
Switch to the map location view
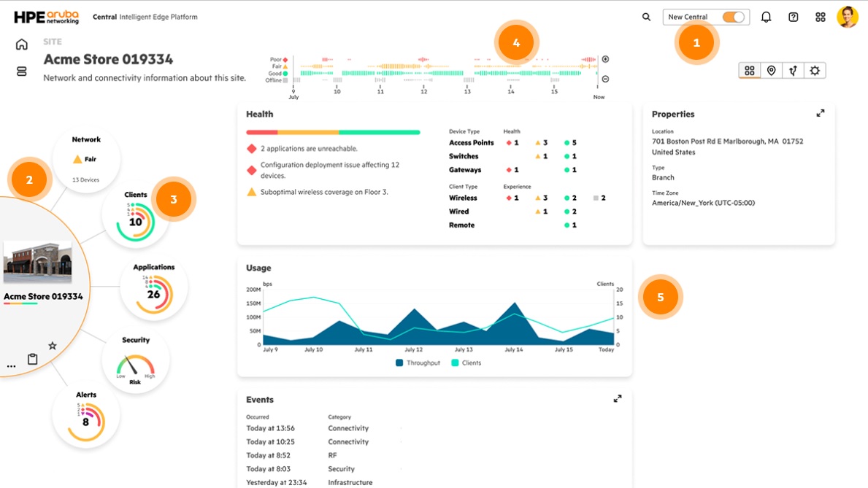tap(771, 71)
